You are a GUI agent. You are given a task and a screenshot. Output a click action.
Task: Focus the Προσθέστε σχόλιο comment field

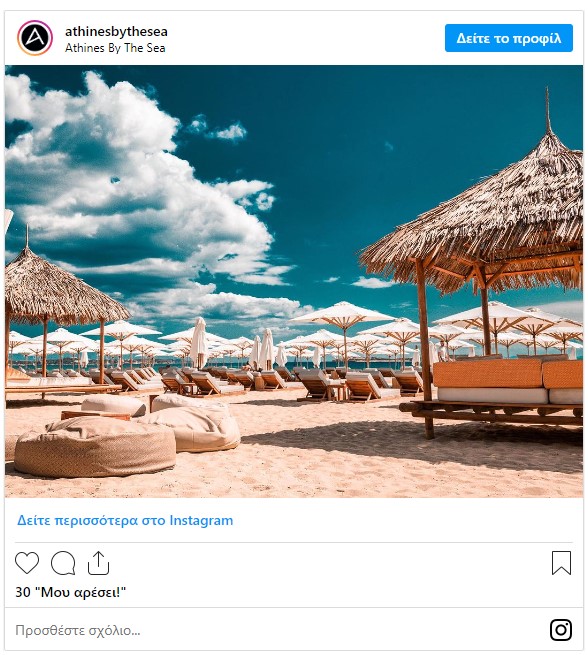click(x=276, y=630)
